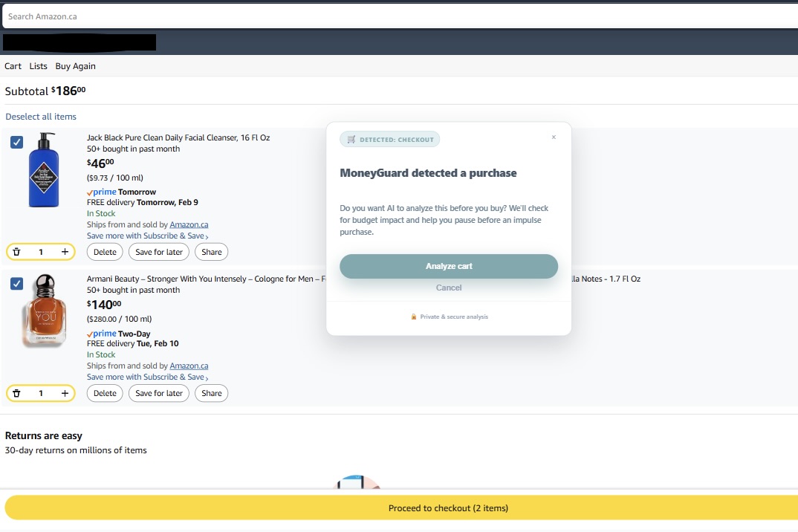Share the Jack Black cleanser item
The height and width of the screenshot is (532, 798).
[211, 252]
